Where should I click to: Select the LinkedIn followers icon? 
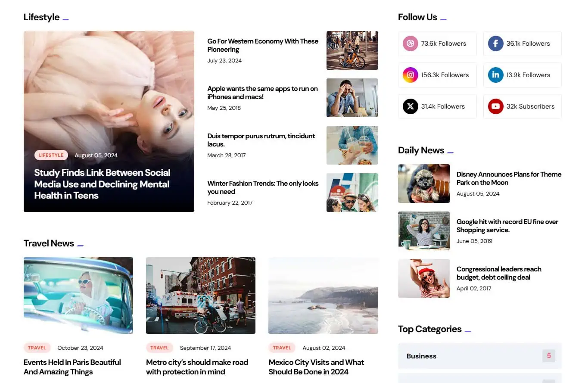495,75
